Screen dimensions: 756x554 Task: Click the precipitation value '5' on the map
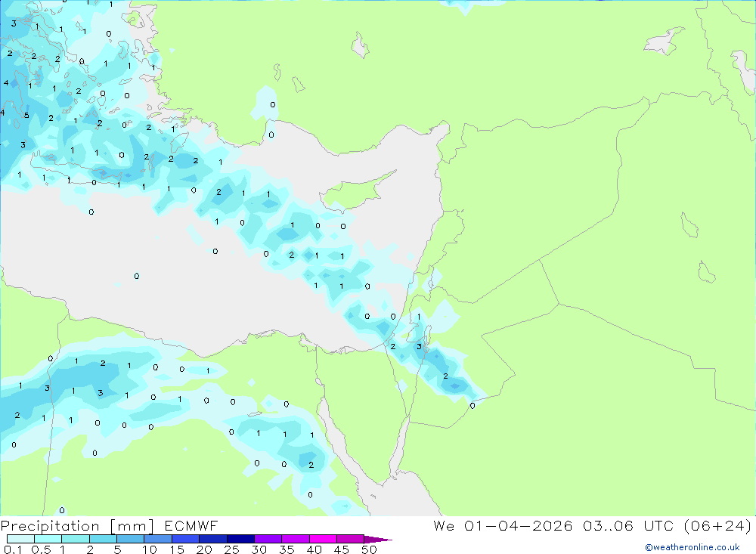(26, 115)
